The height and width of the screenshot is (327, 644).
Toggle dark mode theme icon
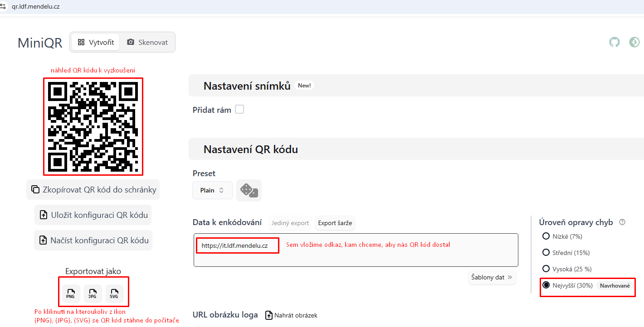point(634,42)
